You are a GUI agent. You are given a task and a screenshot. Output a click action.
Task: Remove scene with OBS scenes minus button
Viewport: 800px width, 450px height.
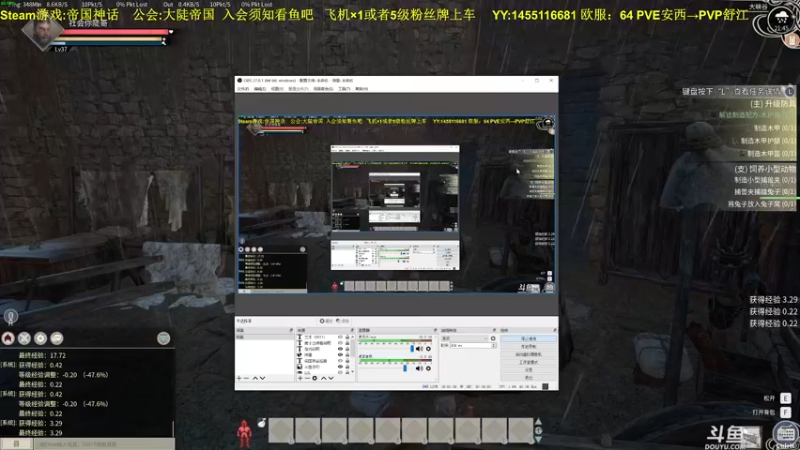(246, 378)
